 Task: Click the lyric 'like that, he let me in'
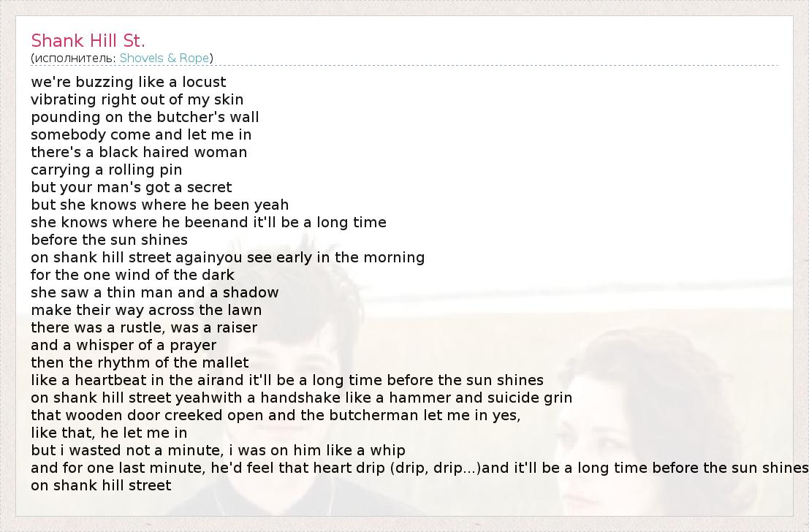[109, 433]
